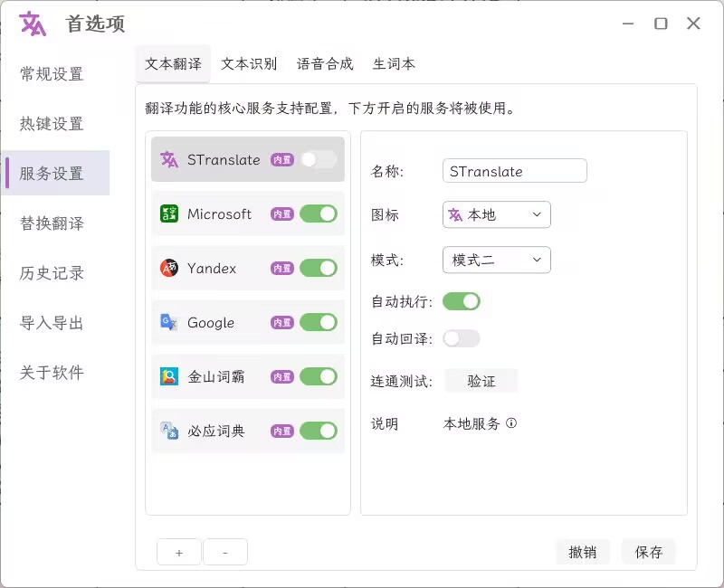Click the Google translate icon
This screenshot has height=588, width=724.
169,323
